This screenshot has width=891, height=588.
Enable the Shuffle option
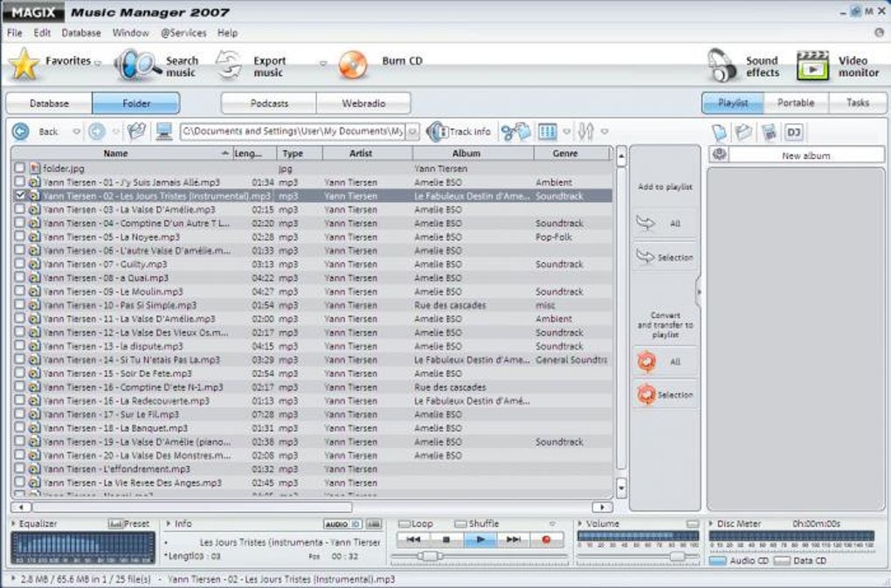point(460,524)
